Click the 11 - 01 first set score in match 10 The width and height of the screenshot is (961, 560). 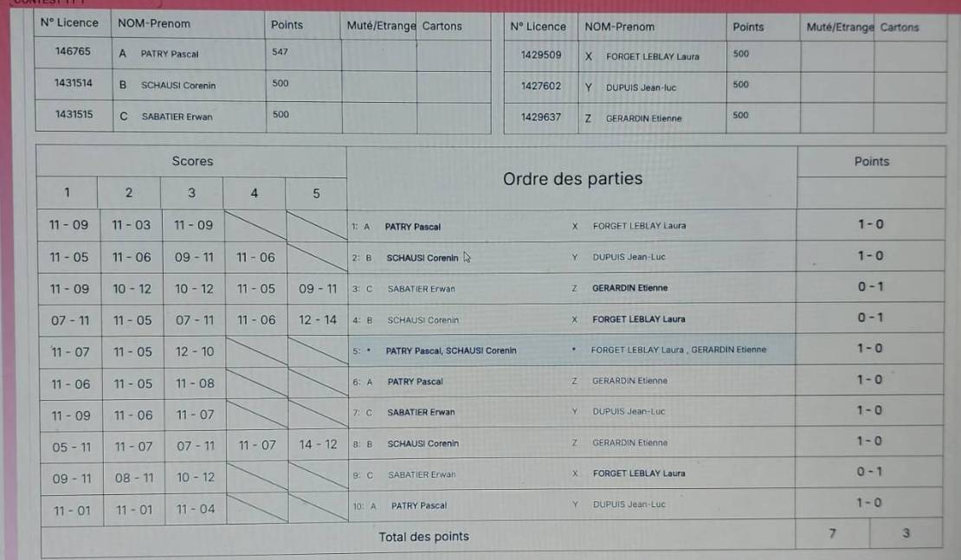70,510
